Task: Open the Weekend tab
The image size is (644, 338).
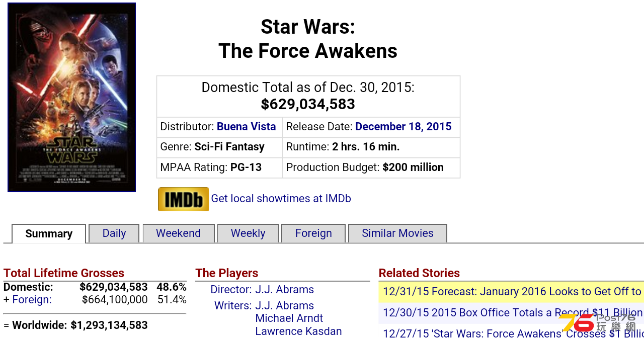Action: 179,233
